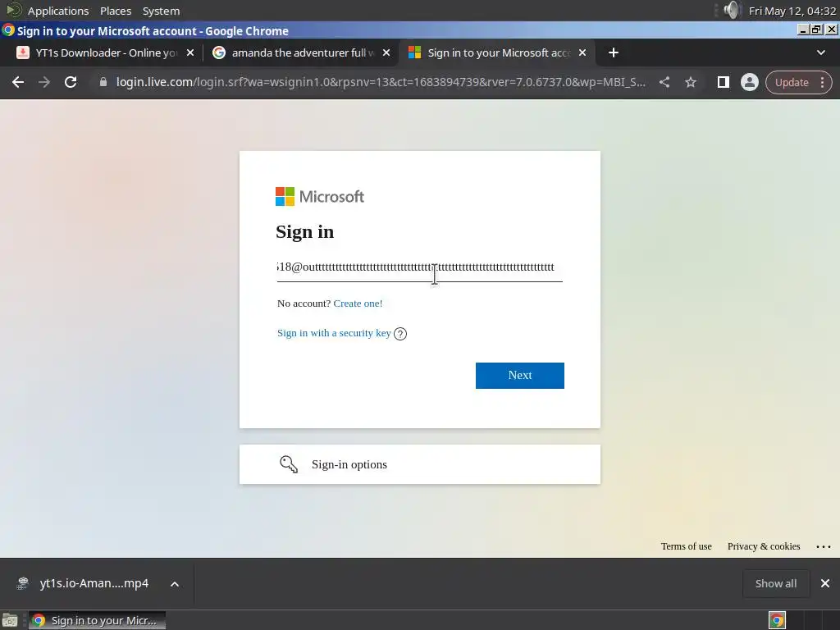Click the clock showing Fri May 12
Viewport: 840px width, 630px height.
click(x=792, y=11)
